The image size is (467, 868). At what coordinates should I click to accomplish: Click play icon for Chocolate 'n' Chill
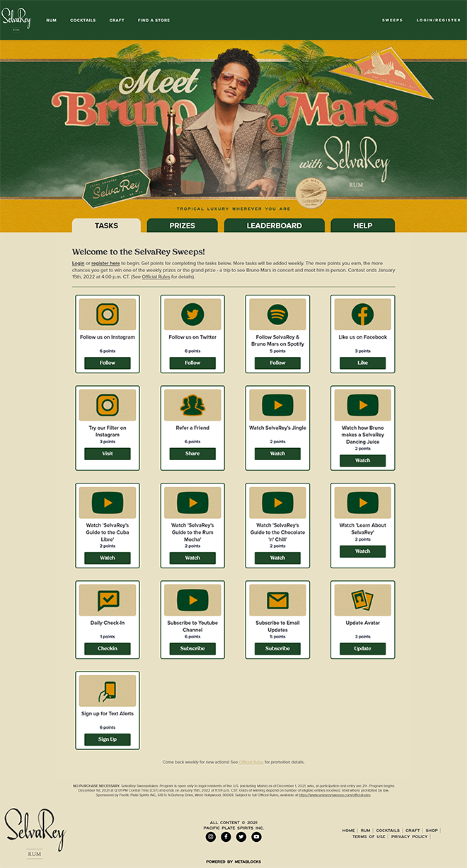277,503
